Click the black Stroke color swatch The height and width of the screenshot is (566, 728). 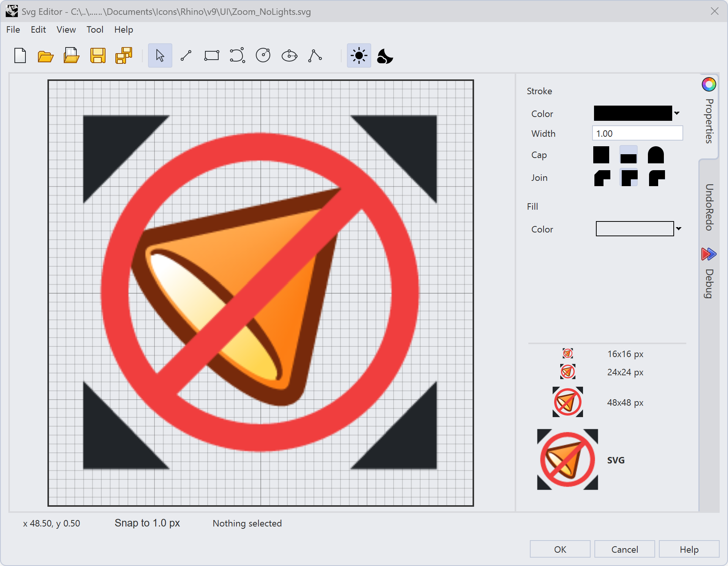[x=633, y=113]
